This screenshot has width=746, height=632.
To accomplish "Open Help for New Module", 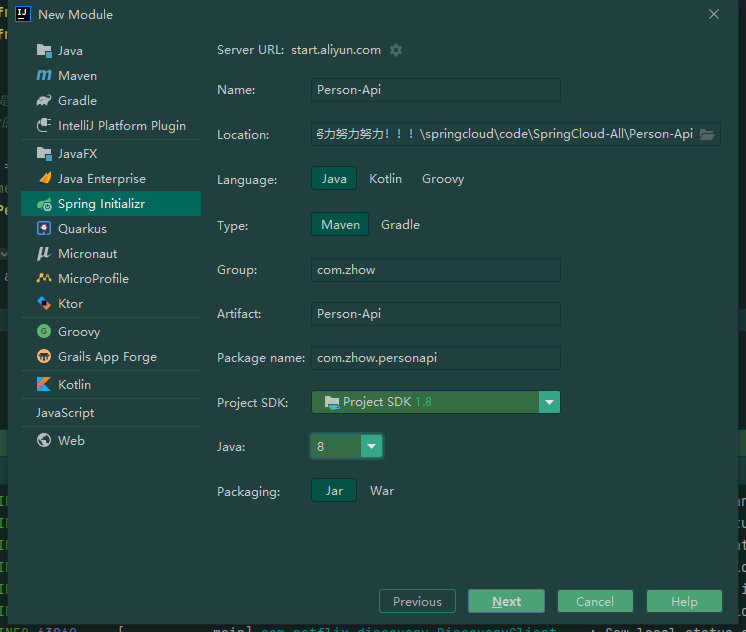I will coord(684,601).
